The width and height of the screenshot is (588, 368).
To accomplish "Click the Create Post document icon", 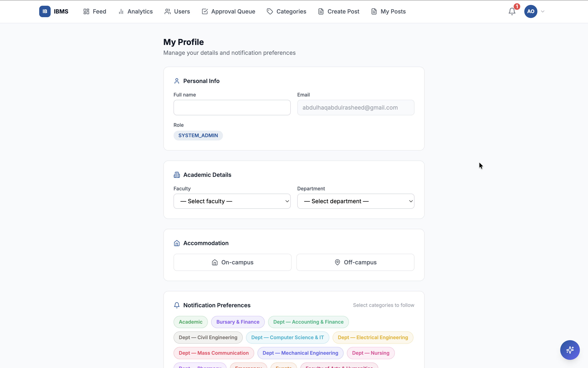I will pyautogui.click(x=321, y=11).
